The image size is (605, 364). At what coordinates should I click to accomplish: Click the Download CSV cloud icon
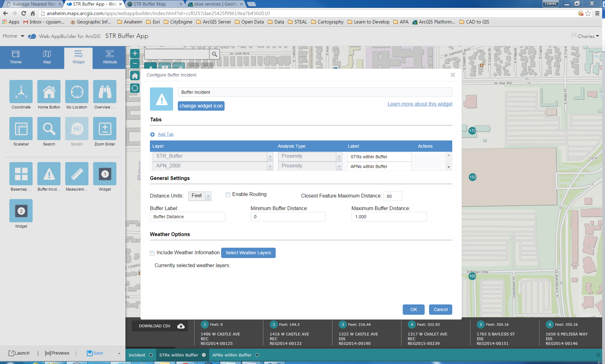pyautogui.click(x=181, y=326)
